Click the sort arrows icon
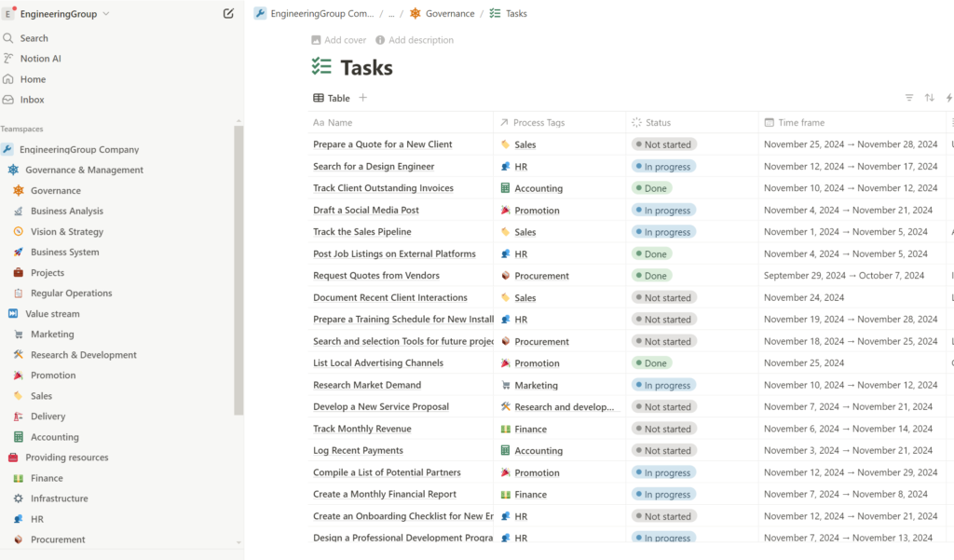Viewport: 954px width, 560px height. [x=929, y=98]
